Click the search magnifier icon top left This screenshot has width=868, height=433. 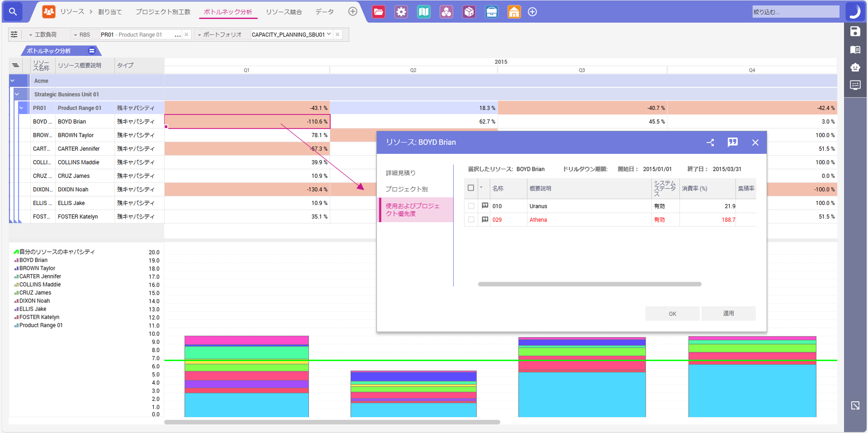coord(12,11)
